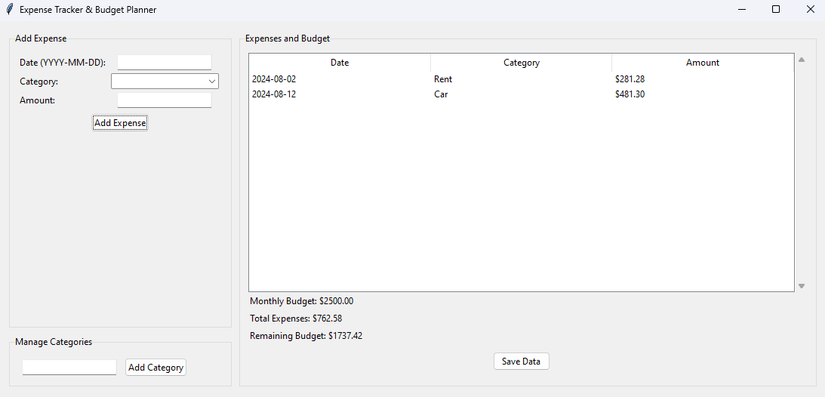Click the scrollbar down arrow

click(801, 286)
